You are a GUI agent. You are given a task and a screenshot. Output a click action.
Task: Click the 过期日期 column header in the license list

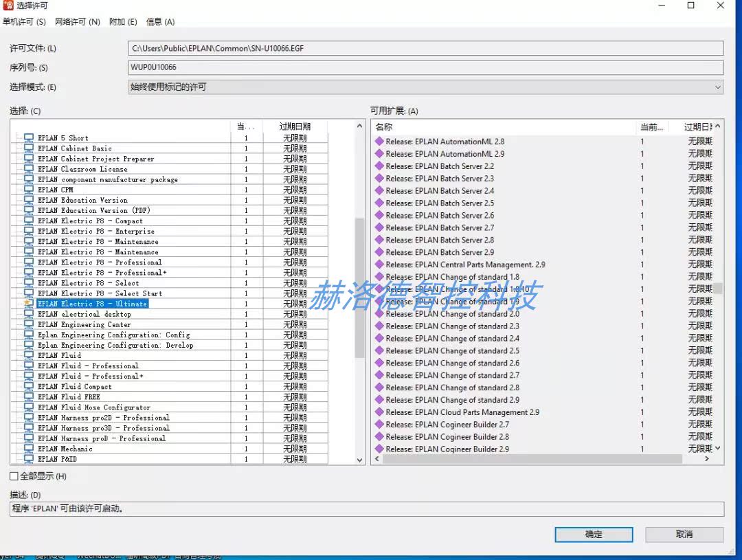click(x=295, y=126)
